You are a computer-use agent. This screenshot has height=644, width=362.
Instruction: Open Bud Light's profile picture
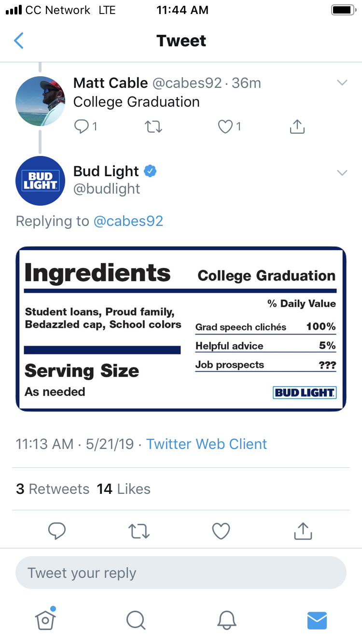(x=41, y=181)
